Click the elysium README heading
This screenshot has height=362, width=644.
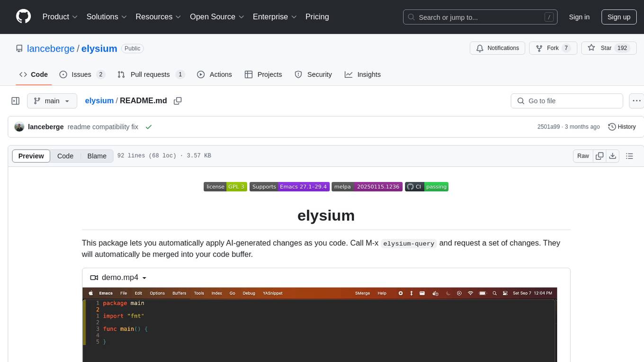(x=326, y=216)
